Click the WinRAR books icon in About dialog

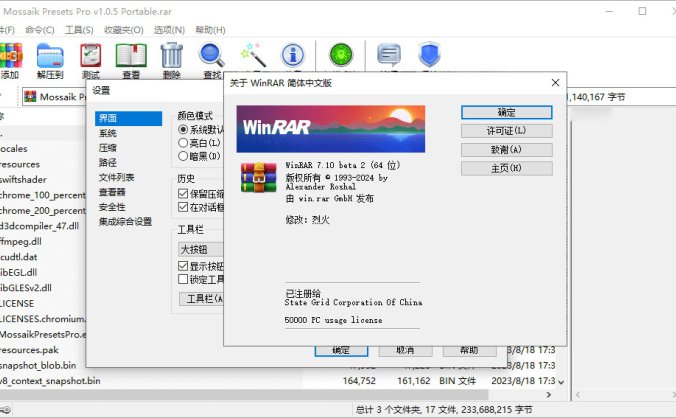point(258,177)
